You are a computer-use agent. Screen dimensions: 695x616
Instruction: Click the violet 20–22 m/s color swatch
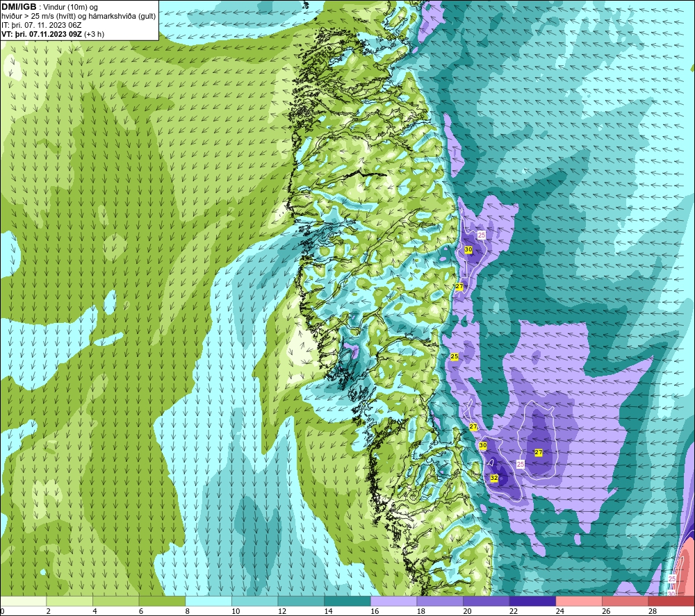tap(486, 601)
